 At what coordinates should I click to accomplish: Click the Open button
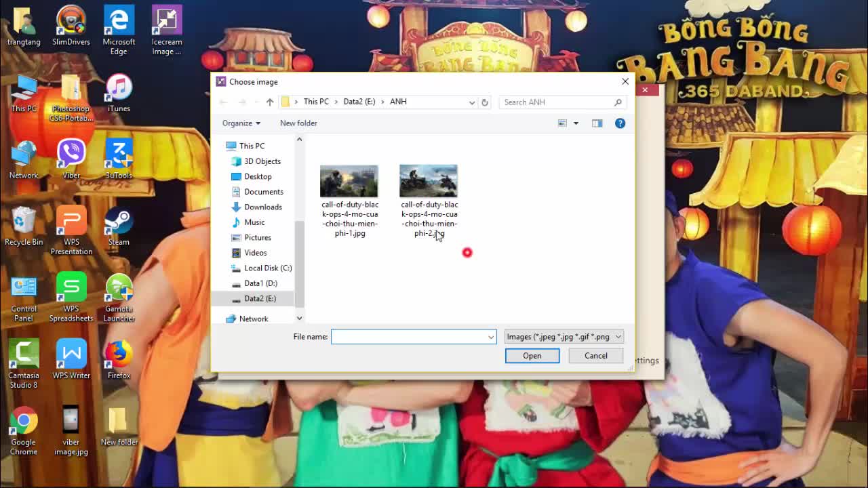pos(532,356)
